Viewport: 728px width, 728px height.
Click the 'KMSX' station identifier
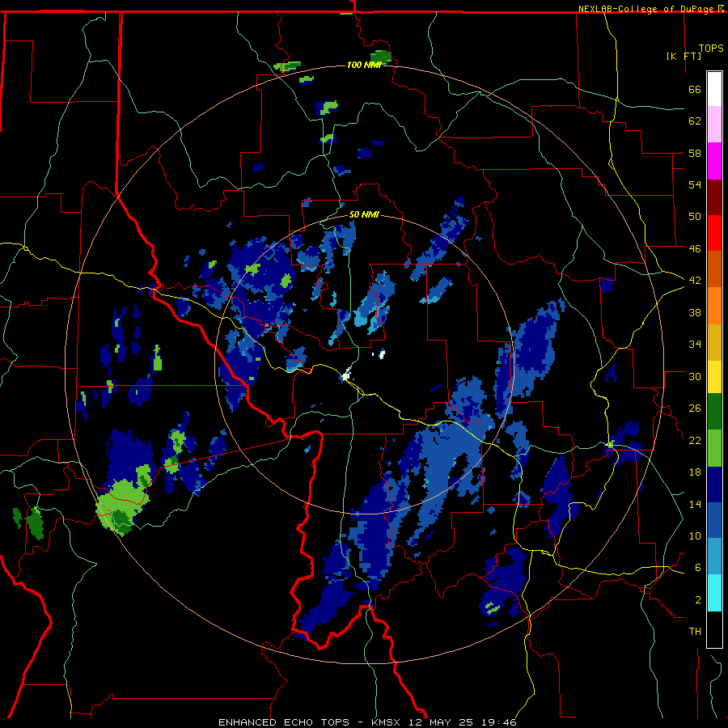(x=387, y=722)
